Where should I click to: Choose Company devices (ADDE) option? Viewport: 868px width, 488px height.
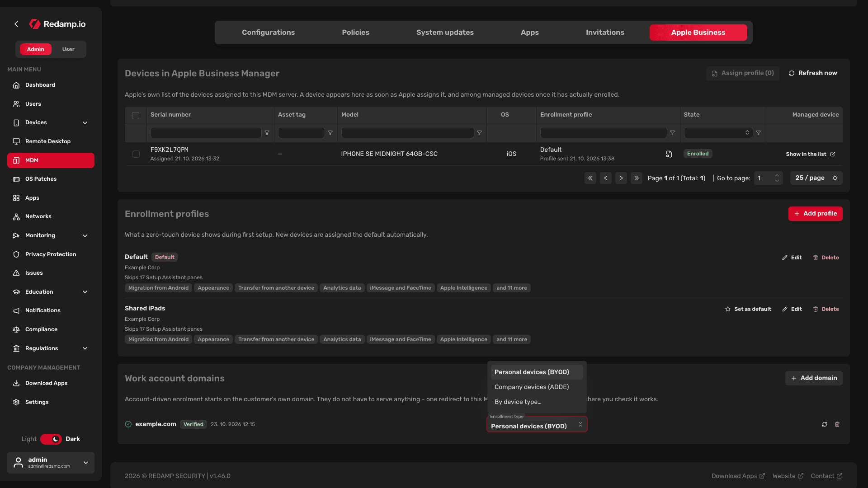click(x=537, y=387)
